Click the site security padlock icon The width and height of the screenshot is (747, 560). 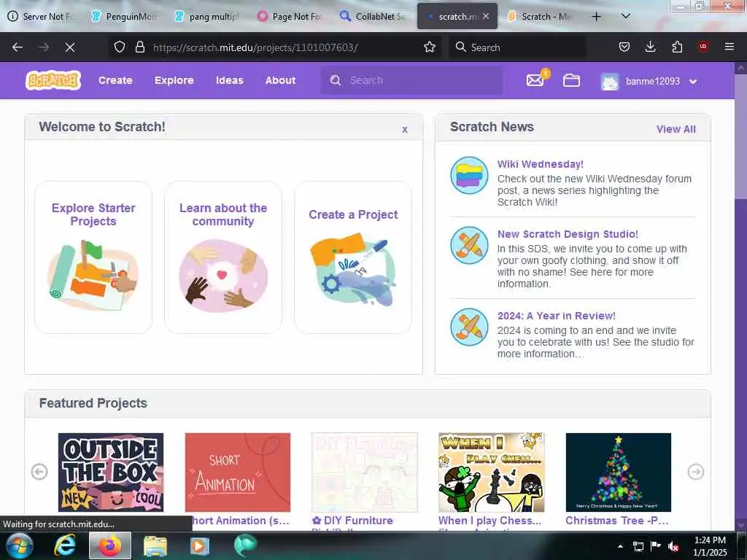coord(139,47)
